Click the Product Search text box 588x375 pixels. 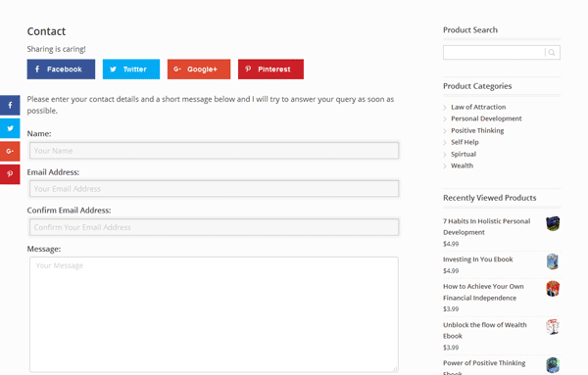pyautogui.click(x=494, y=53)
